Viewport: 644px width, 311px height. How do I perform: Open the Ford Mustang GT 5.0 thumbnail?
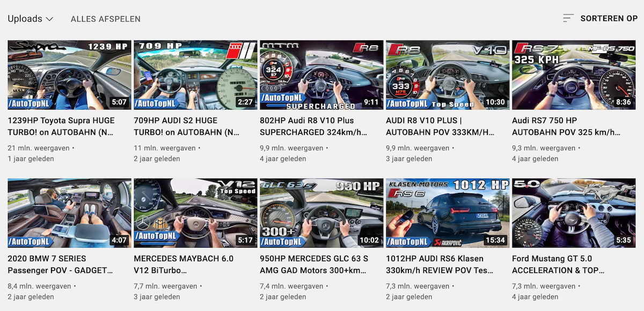[574, 213]
